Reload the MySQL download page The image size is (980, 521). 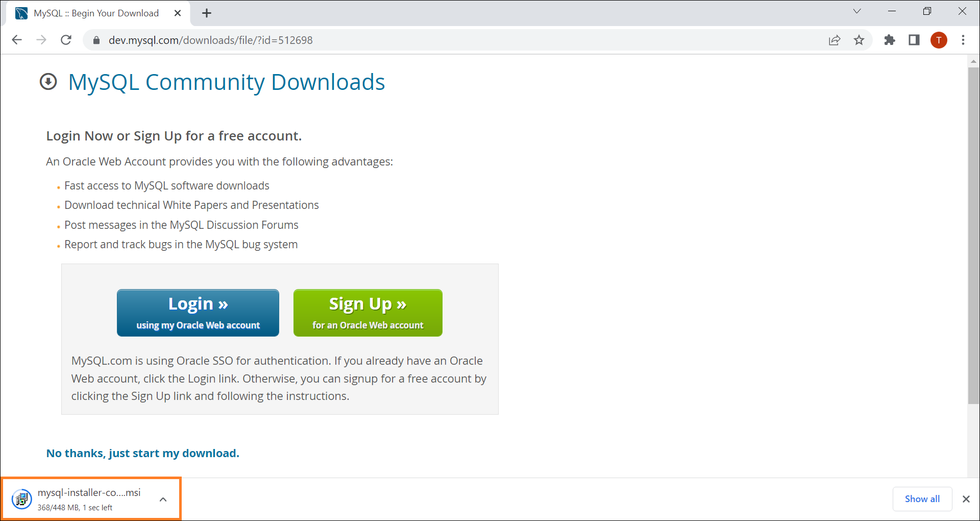66,40
